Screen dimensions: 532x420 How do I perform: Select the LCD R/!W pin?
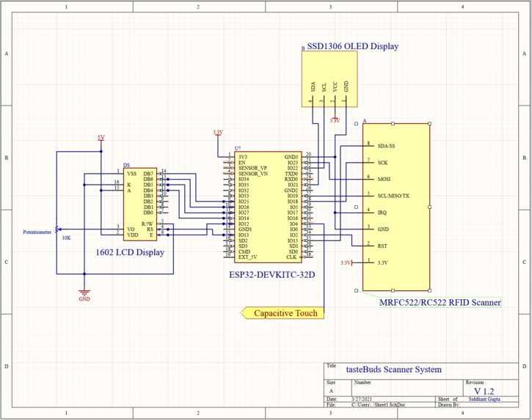[x=147, y=224]
